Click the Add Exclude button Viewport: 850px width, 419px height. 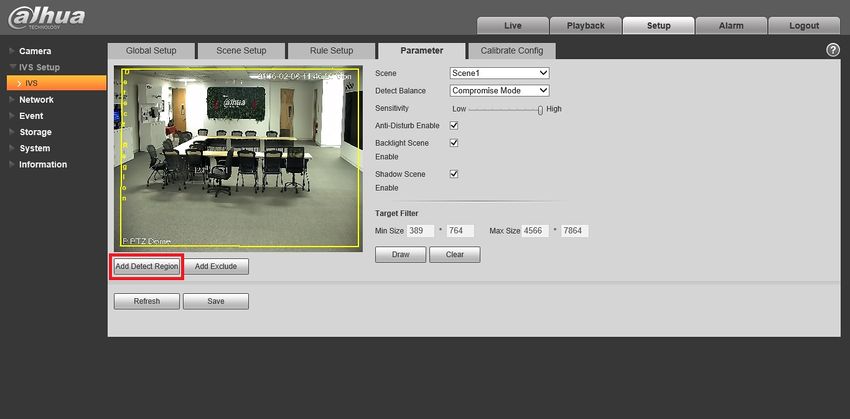tap(216, 267)
